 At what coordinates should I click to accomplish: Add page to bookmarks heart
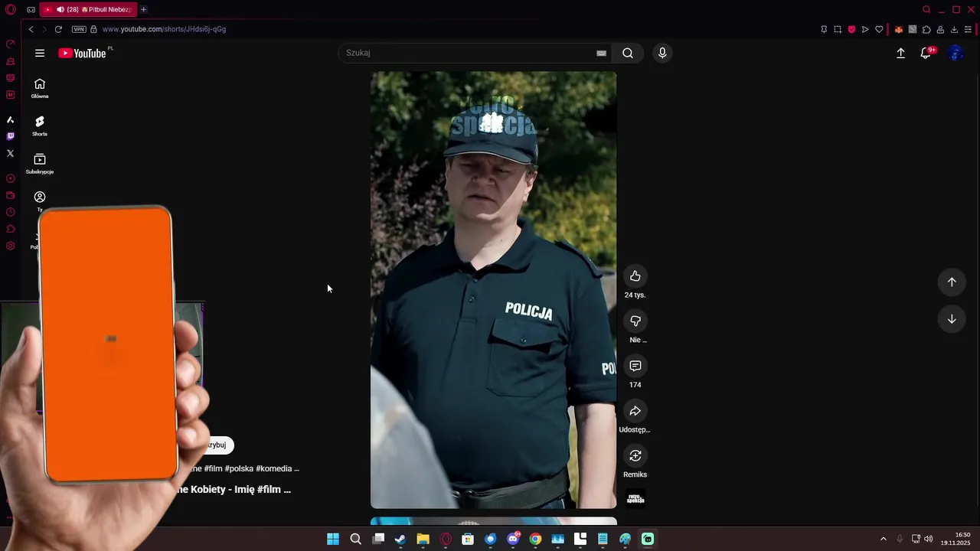click(x=879, y=29)
